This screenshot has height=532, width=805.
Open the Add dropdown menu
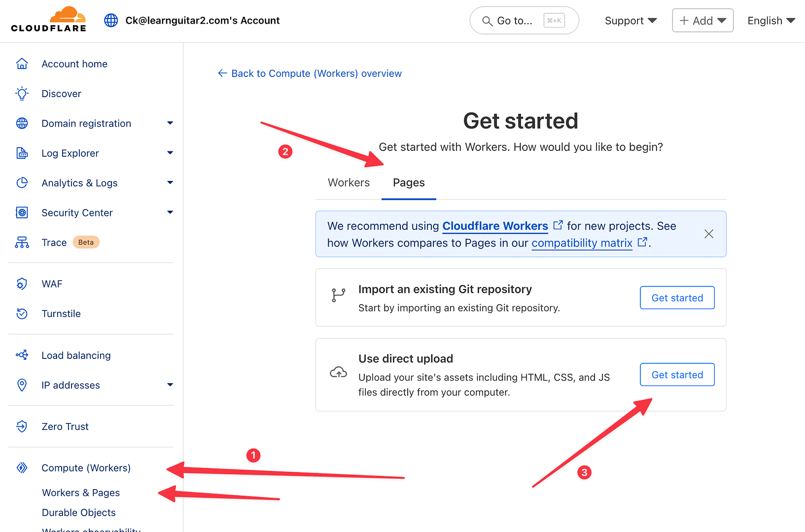[x=702, y=20]
